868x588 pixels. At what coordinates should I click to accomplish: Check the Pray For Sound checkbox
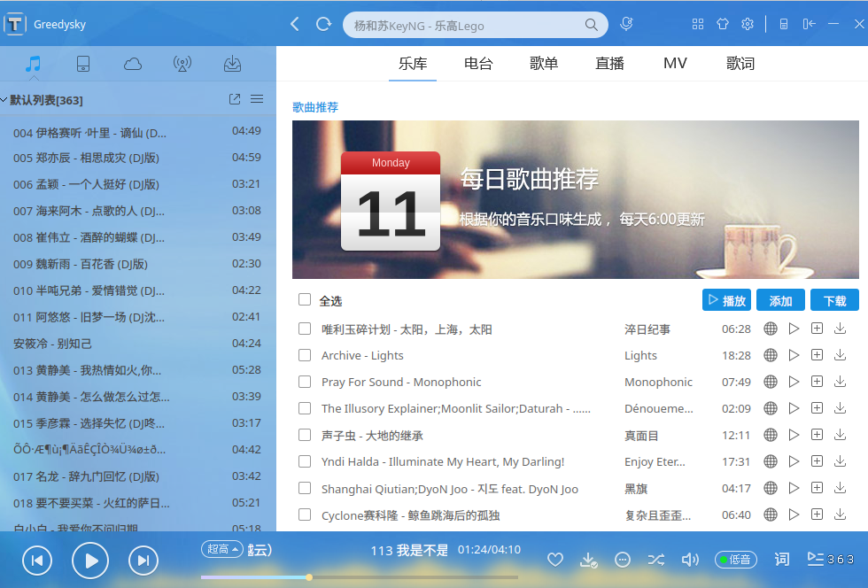pyautogui.click(x=305, y=382)
